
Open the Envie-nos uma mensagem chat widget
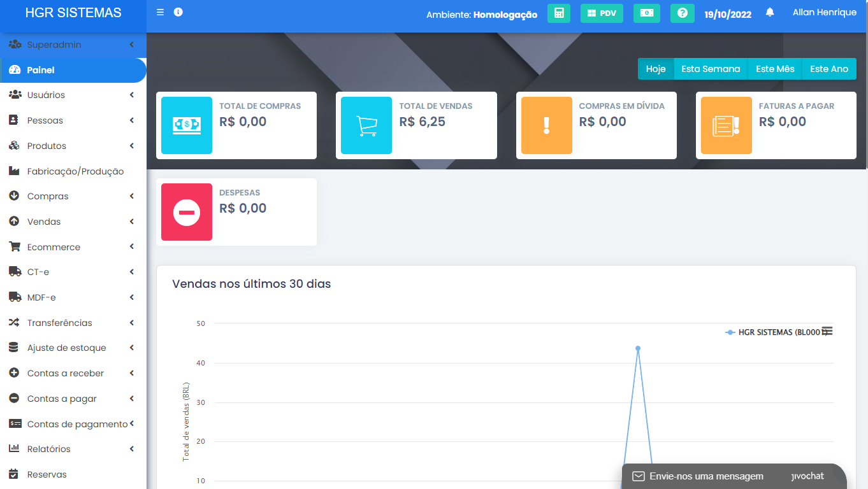click(706, 476)
